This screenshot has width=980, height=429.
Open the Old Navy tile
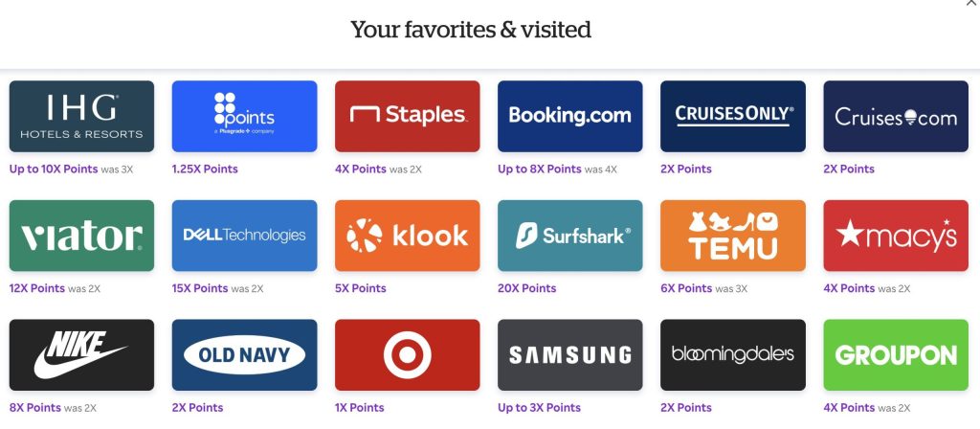[244, 355]
